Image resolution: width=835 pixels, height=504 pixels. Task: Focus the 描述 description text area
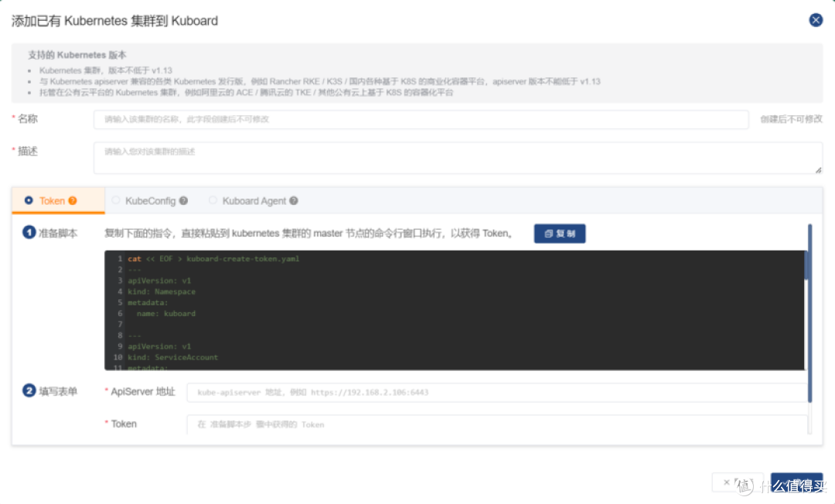point(458,158)
